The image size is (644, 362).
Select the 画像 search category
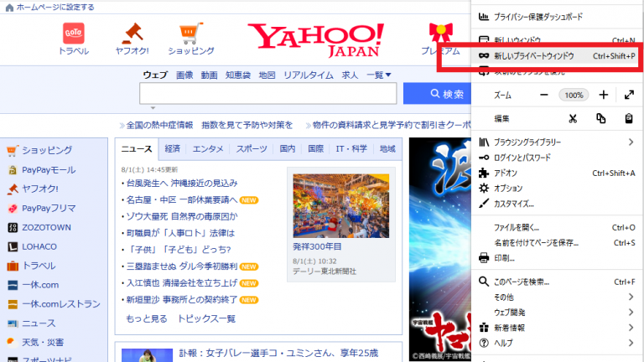[x=184, y=75]
